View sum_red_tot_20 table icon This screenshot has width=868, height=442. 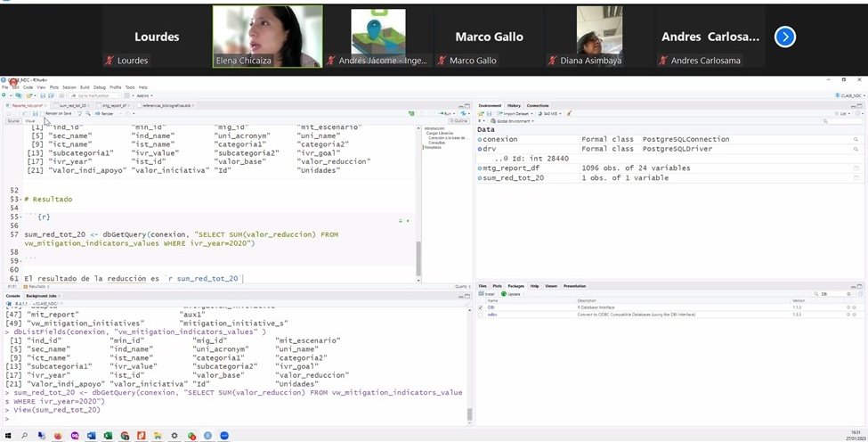pos(856,178)
